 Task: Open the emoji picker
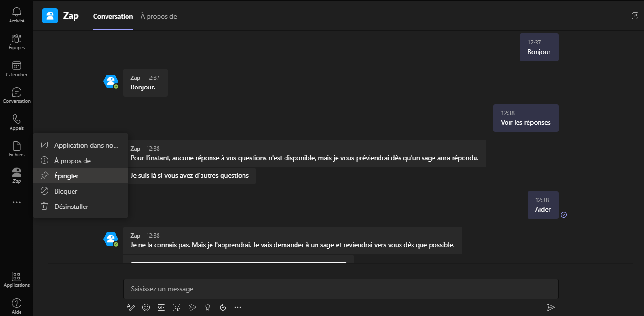(x=146, y=307)
